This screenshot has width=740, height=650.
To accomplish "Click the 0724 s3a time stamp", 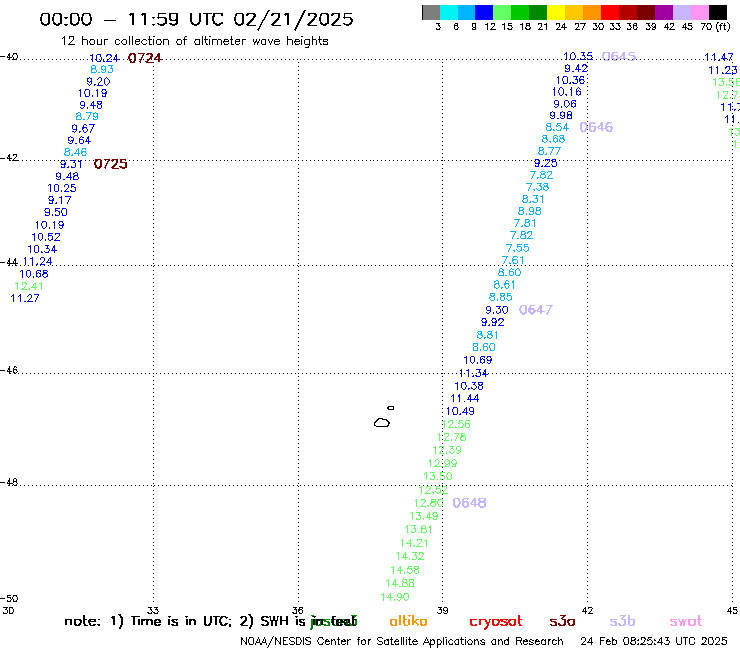I will click(145, 58).
